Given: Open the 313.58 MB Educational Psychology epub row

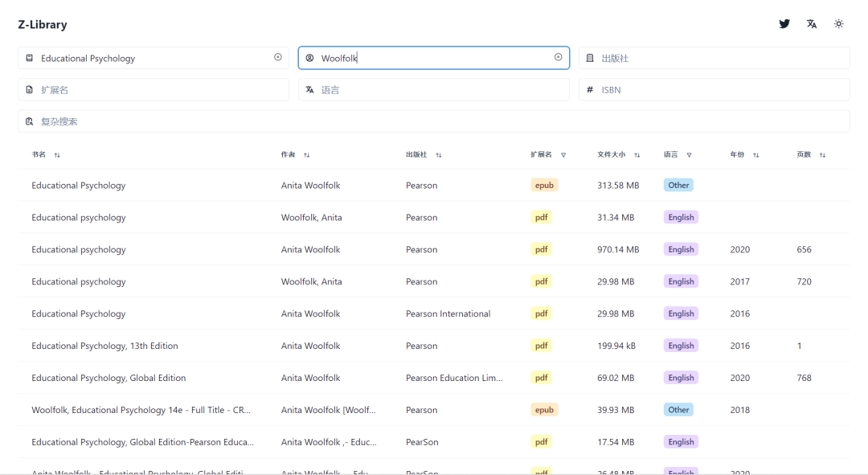Looking at the screenshot, I should [x=433, y=185].
